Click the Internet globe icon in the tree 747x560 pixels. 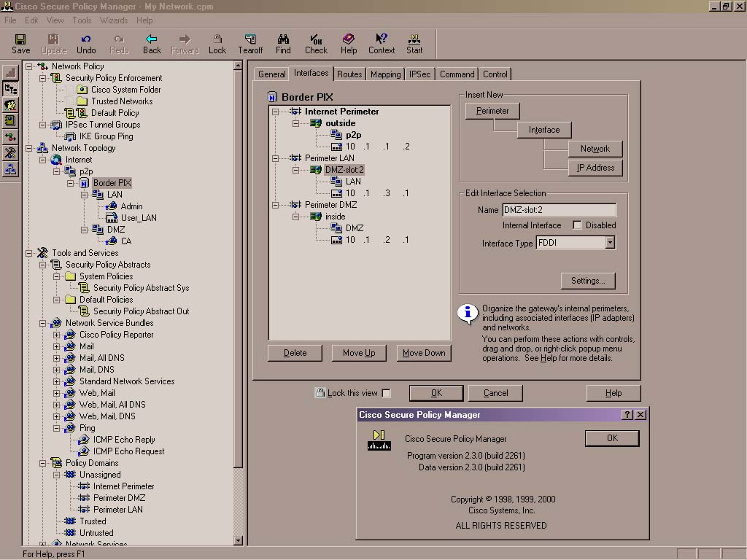[57, 160]
